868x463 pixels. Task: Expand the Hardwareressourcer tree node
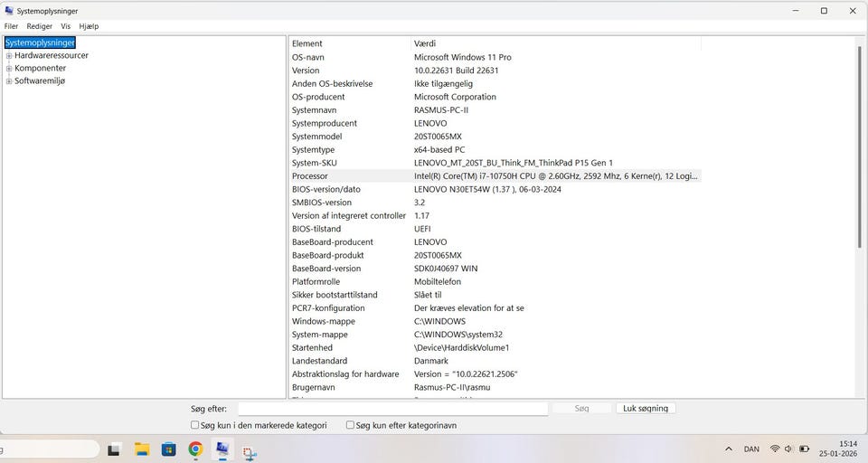click(9, 56)
